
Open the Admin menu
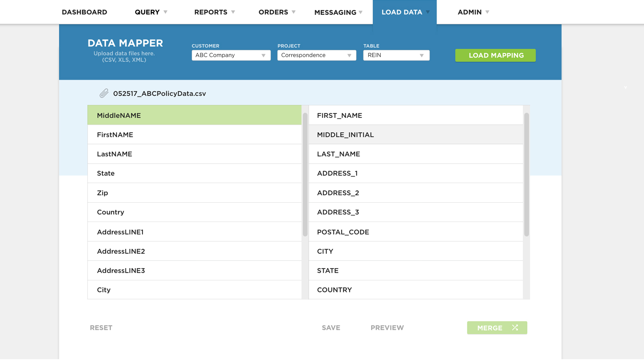[x=473, y=12]
